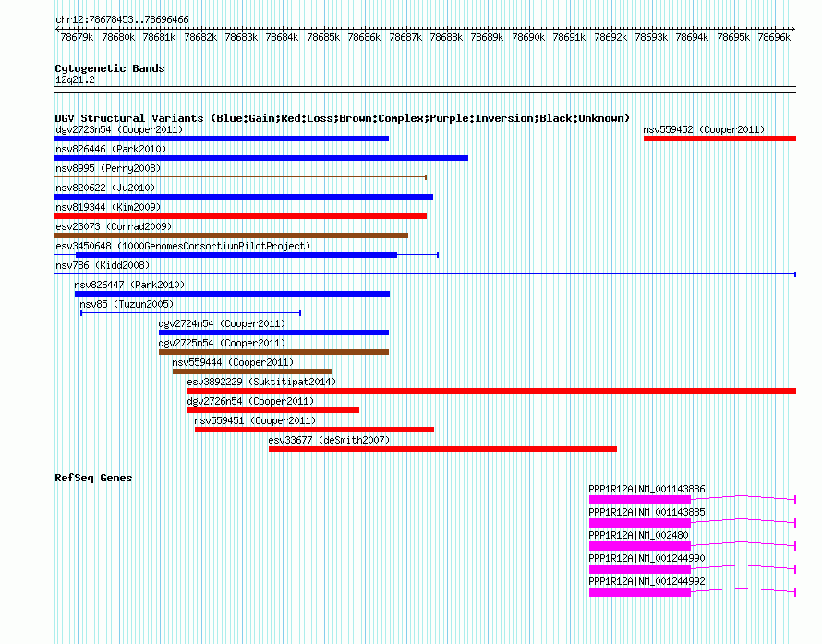Click the NM_001143886 intron line at right
This screenshot has height=644, width=822.
(743, 498)
